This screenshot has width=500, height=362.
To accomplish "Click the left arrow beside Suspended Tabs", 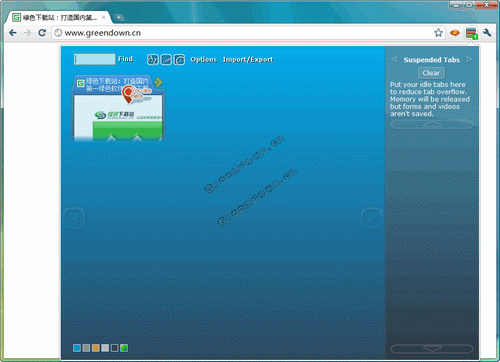I will [394, 59].
